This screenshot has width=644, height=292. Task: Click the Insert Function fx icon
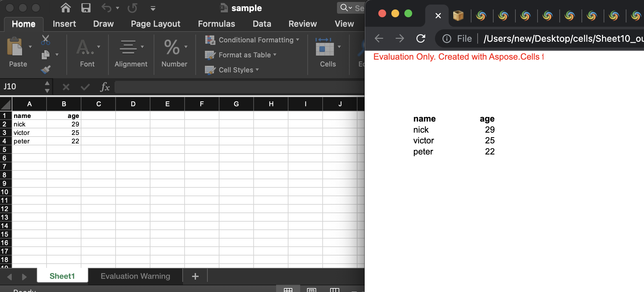click(x=105, y=87)
